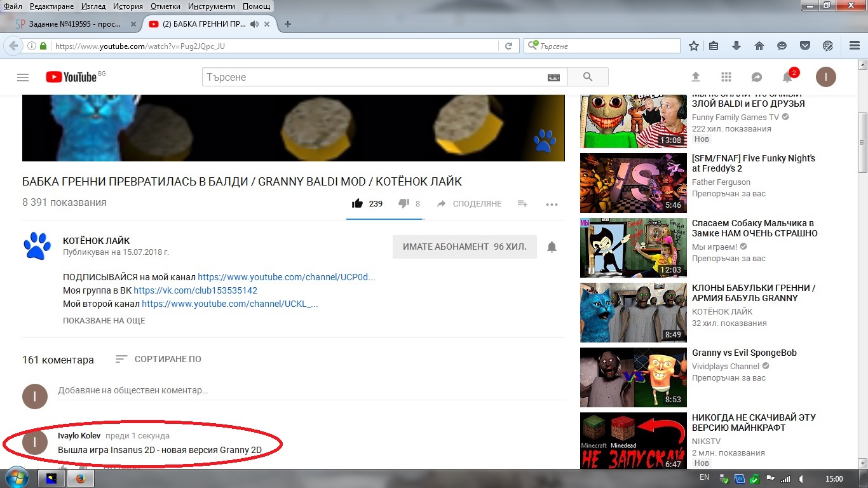Open the three-dot more actions menu
This screenshot has width=868, height=488.
click(552, 204)
